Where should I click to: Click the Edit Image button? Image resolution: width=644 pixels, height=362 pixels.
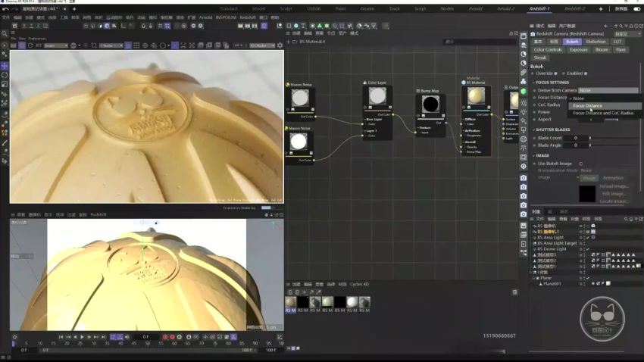(x=614, y=194)
